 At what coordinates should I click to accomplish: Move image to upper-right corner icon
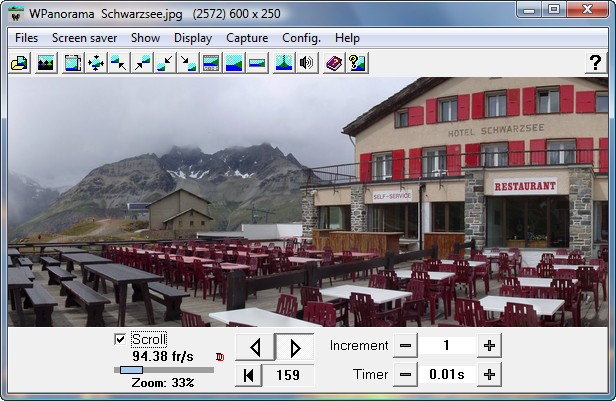(x=142, y=62)
